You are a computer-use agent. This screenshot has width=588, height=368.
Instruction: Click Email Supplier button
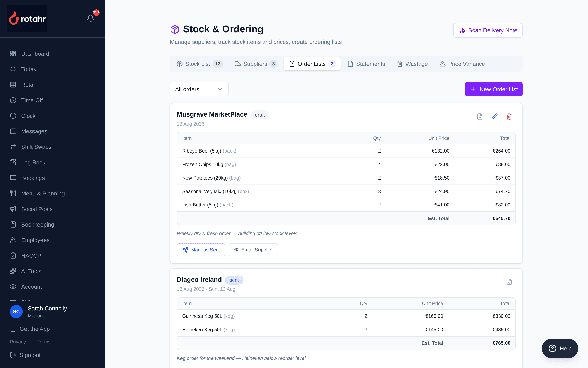(253, 250)
